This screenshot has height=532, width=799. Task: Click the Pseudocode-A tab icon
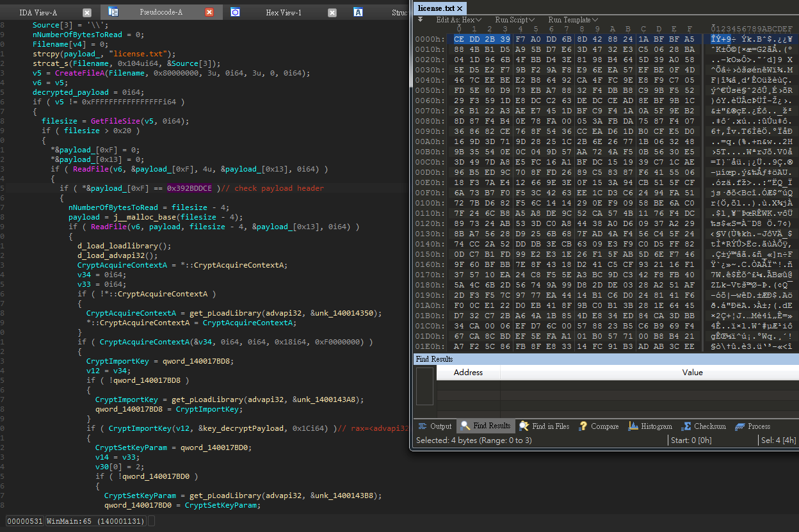click(x=113, y=12)
